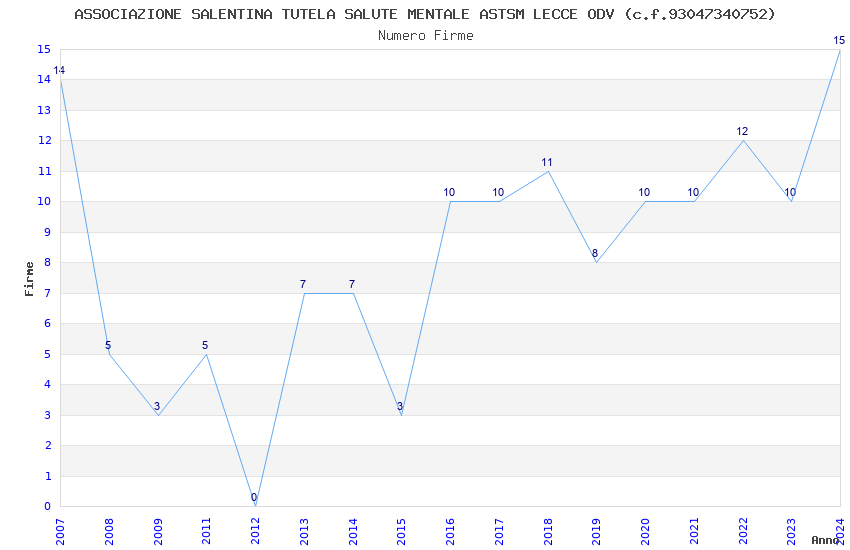Click the y-axis value 15
The image size is (850, 550).
[x=44, y=49]
